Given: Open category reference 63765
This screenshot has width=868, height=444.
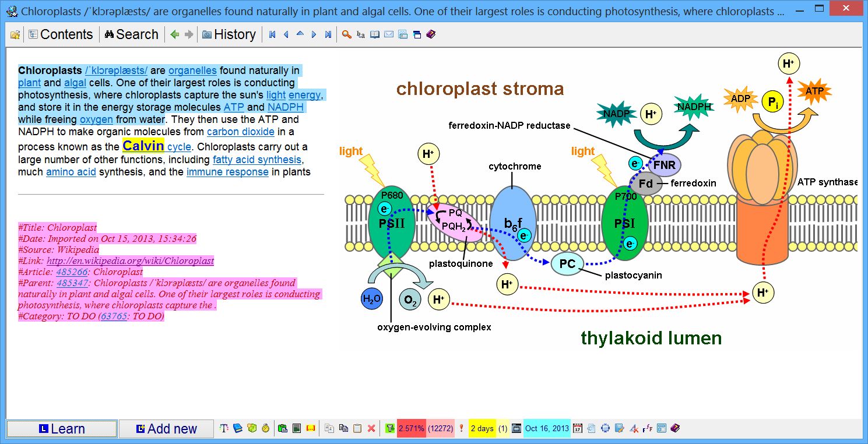Looking at the screenshot, I should tap(114, 316).
